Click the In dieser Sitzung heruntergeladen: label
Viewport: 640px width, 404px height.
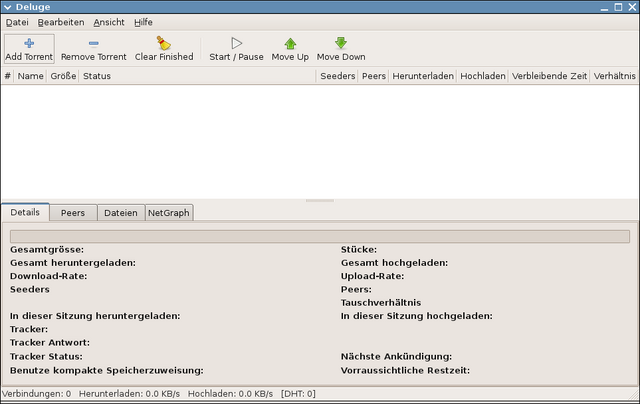coord(95,316)
